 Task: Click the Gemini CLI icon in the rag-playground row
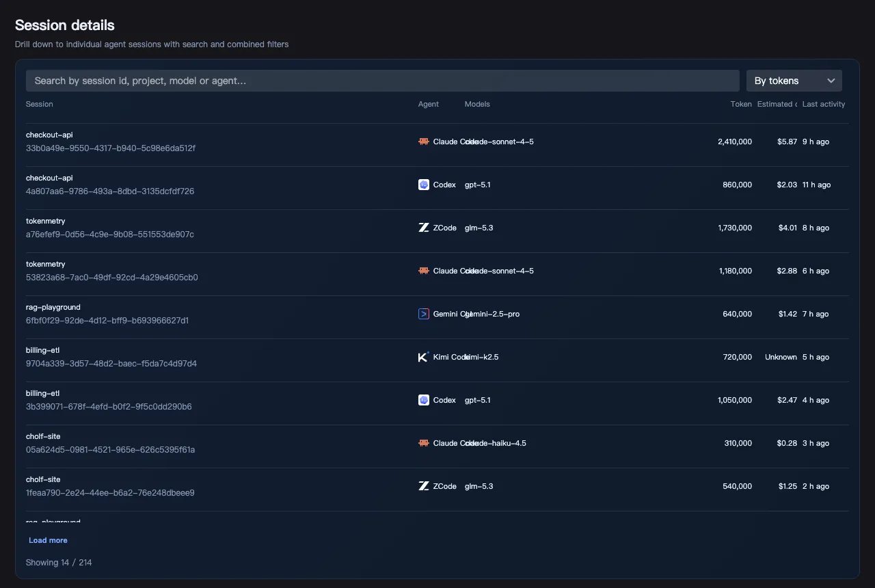coord(424,314)
